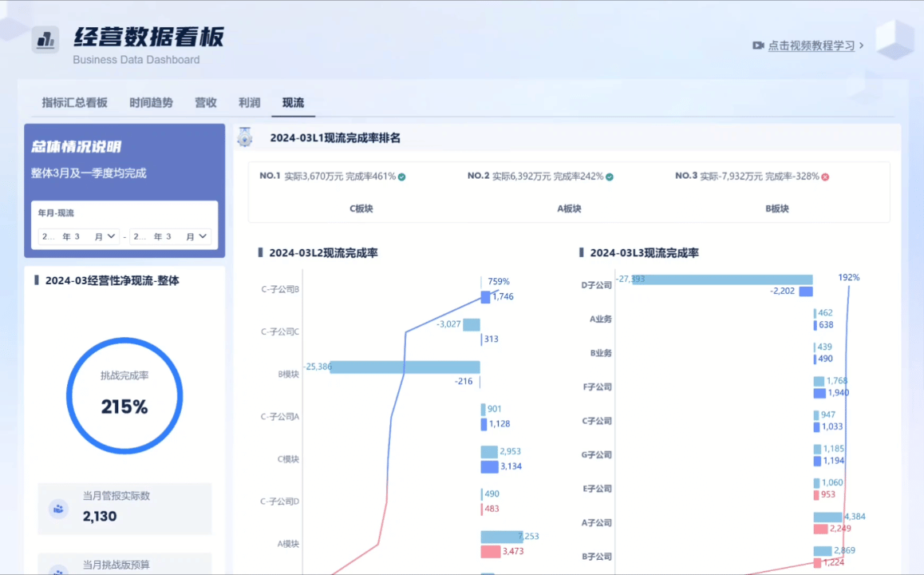Open the 点击视频教程学习 tutorial link

(809, 46)
